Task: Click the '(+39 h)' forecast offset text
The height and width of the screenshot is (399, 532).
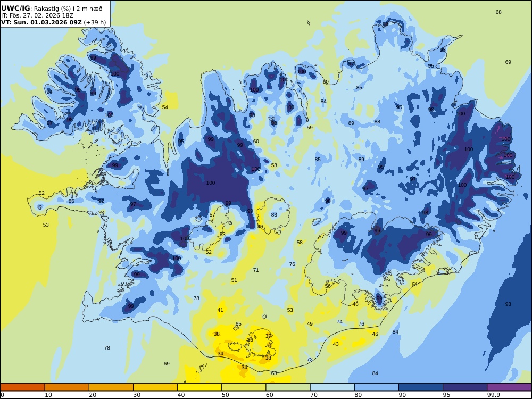Action: tap(95, 23)
